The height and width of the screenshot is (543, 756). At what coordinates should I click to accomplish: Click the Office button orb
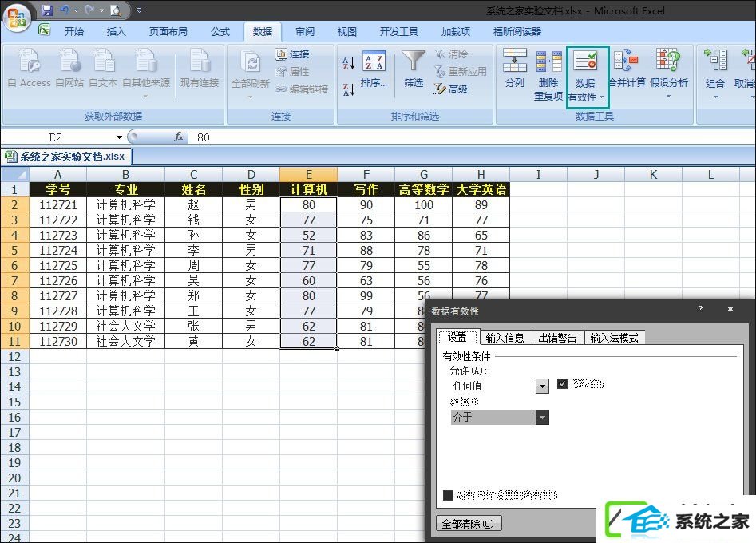(x=17, y=17)
